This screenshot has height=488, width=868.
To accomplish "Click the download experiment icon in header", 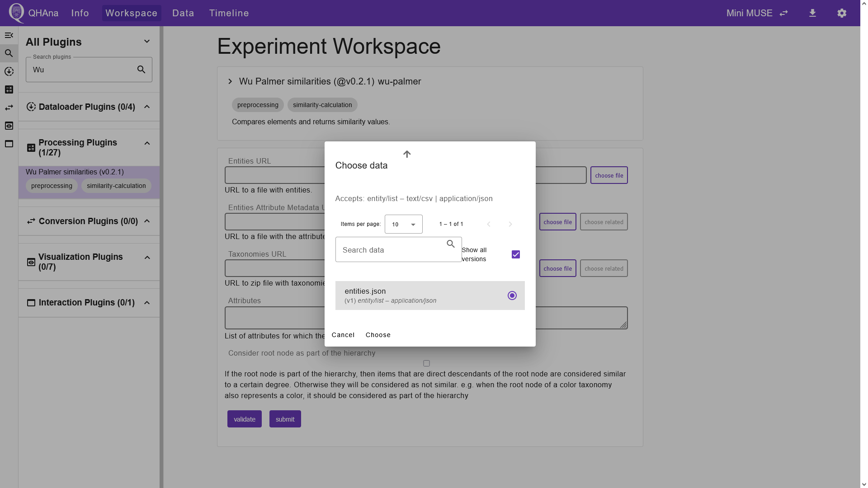I will (x=812, y=13).
